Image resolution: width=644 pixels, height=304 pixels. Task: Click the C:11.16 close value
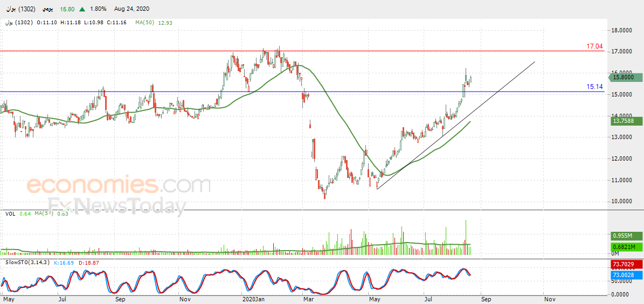(x=116, y=23)
